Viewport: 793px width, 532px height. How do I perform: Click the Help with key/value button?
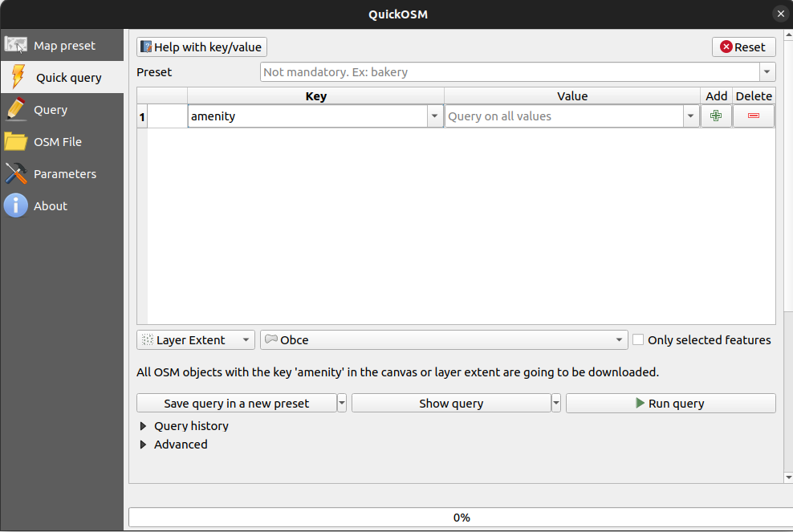point(201,47)
